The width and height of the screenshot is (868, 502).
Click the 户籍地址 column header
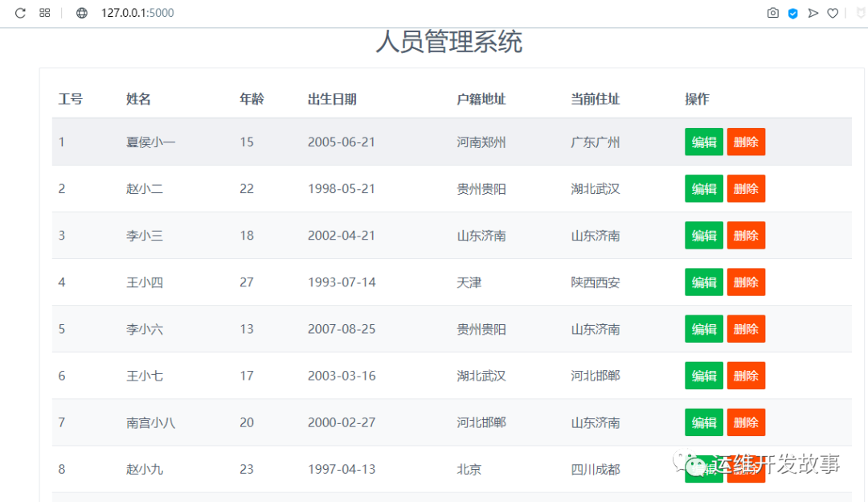click(x=481, y=99)
